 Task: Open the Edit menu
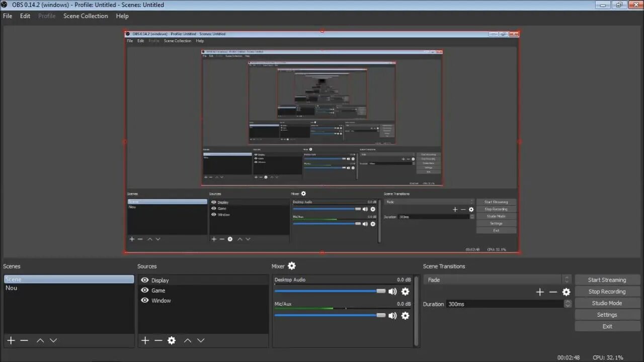click(x=25, y=16)
